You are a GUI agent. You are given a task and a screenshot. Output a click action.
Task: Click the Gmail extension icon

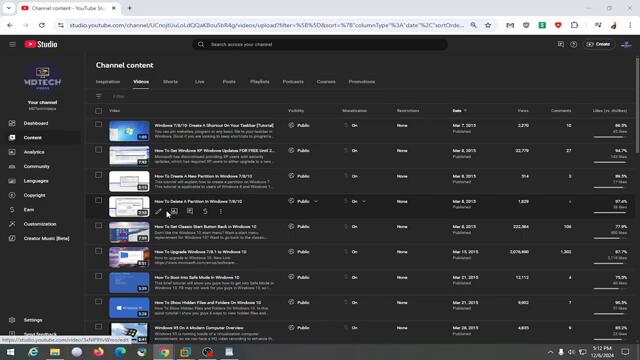(510, 25)
